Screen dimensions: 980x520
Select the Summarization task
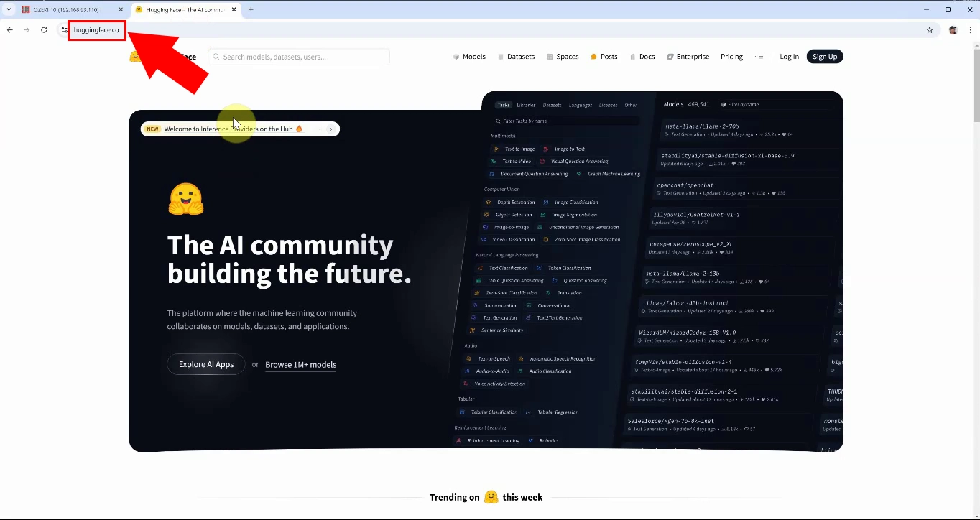[494, 305]
